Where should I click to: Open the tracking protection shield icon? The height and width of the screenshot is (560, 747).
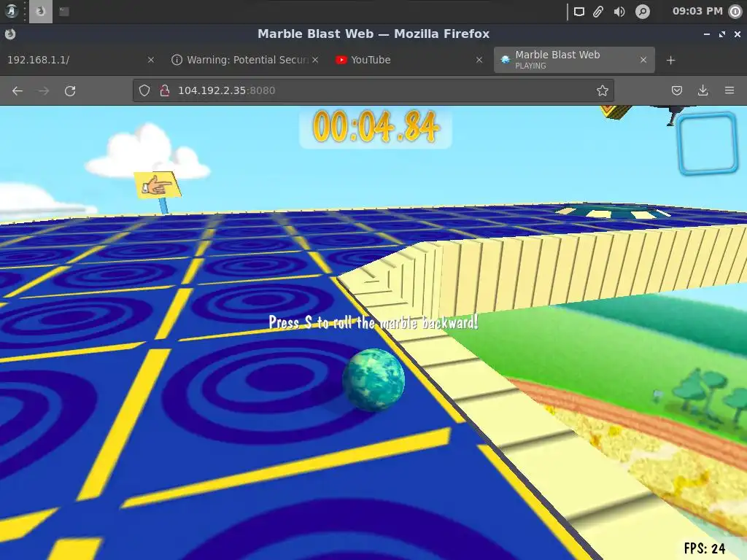click(x=144, y=90)
